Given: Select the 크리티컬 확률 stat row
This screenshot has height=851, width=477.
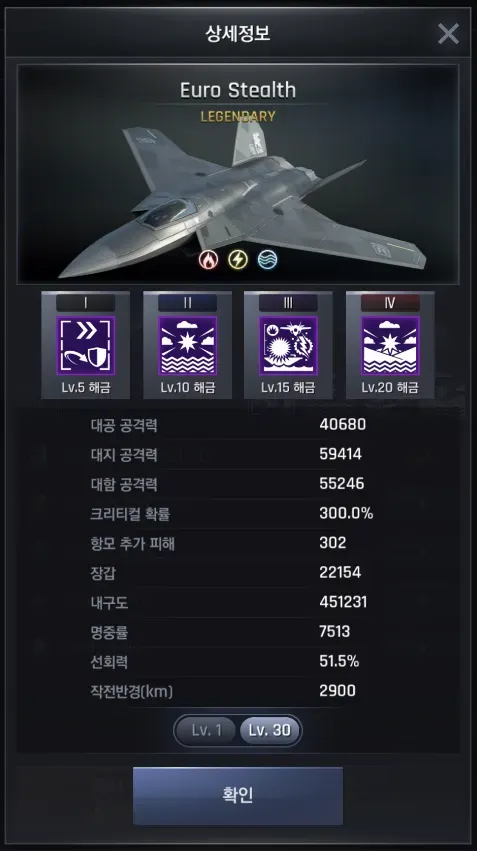Looking at the screenshot, I should 238,513.
